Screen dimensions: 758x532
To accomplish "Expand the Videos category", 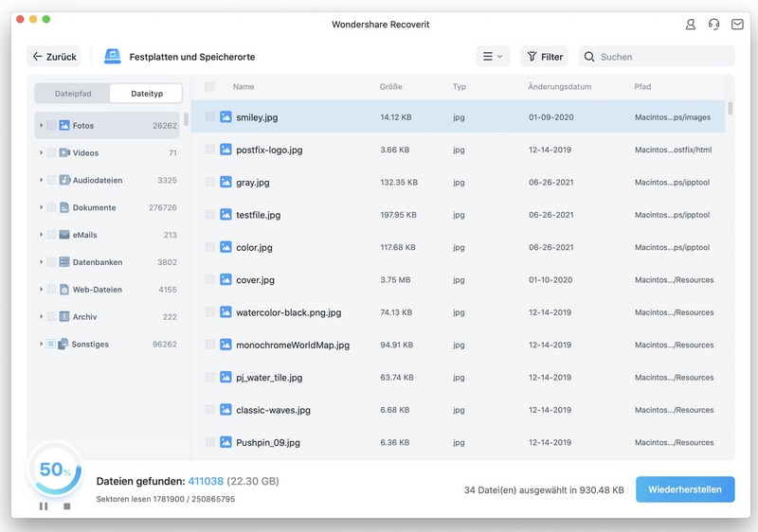I will (41, 152).
